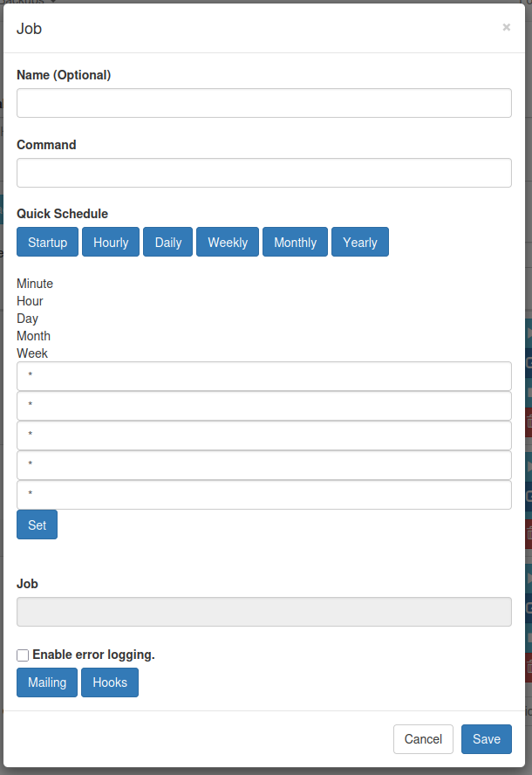Enable the error logging checkbox
Screen dimensions: 532x775
tap(23, 631)
